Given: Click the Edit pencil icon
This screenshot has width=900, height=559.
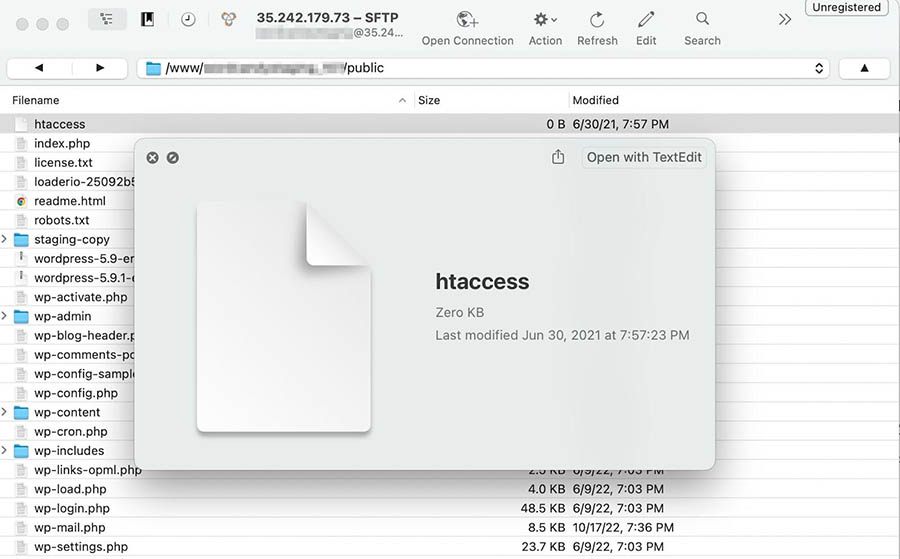Looking at the screenshot, I should (x=646, y=21).
